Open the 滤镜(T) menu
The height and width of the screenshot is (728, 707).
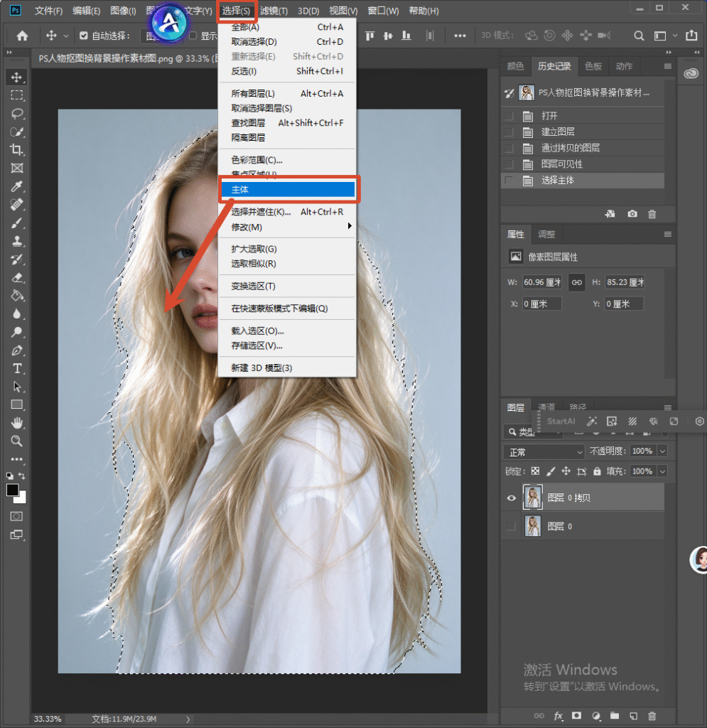[x=274, y=11]
